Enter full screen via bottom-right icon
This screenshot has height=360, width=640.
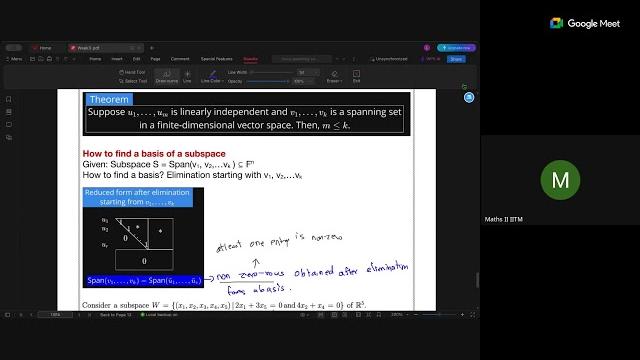tap(473, 315)
